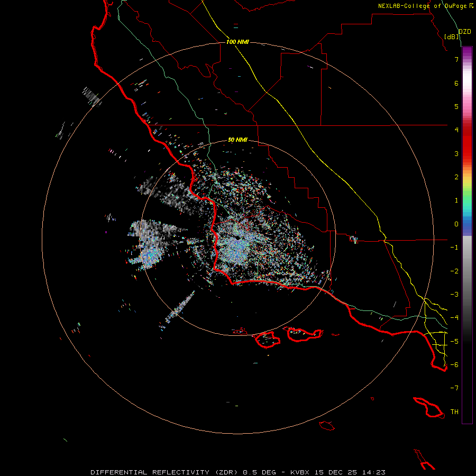Viewport: 476px width, 476px height.
Task: Select the 4 dB scale label
Action: click(x=456, y=130)
